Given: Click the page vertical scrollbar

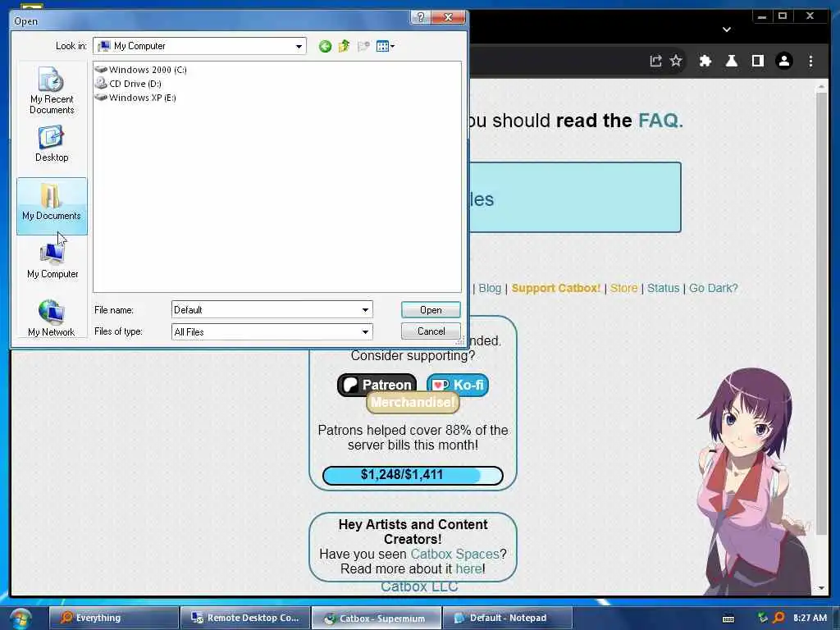Looking at the screenshot, I should click(x=821, y=313).
